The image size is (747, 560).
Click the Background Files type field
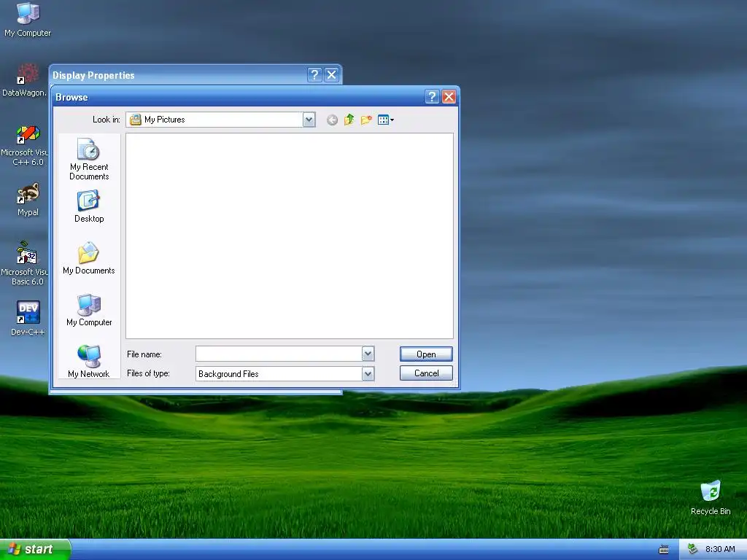point(285,374)
